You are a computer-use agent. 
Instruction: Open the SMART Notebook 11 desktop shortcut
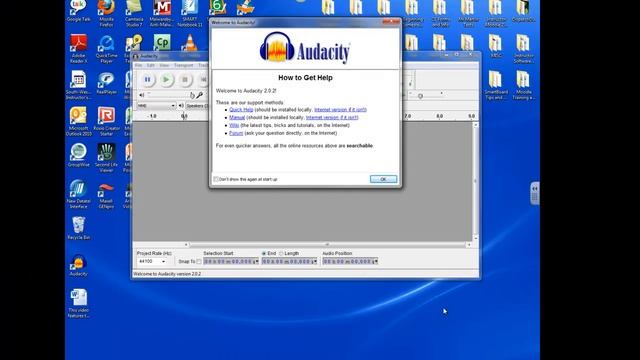(190, 13)
